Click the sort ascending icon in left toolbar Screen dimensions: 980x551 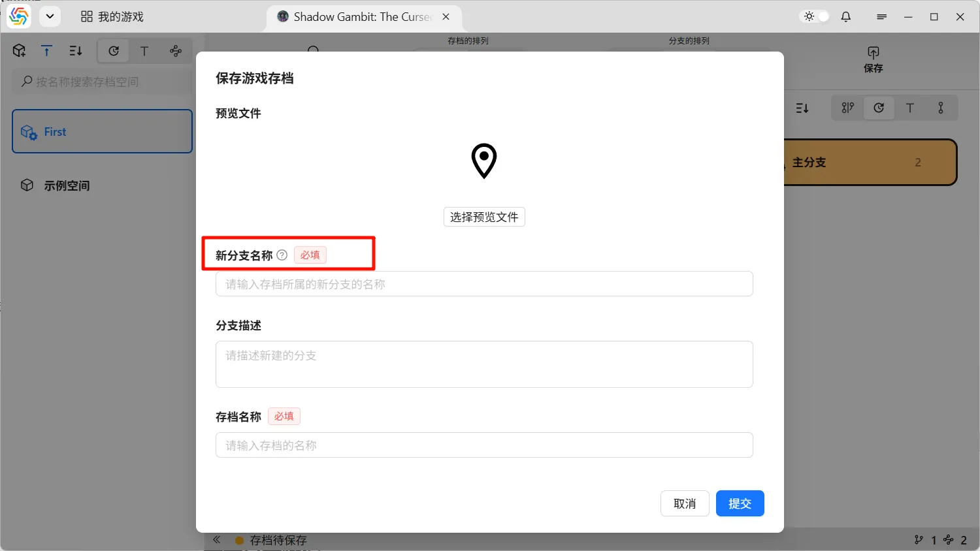[47, 51]
